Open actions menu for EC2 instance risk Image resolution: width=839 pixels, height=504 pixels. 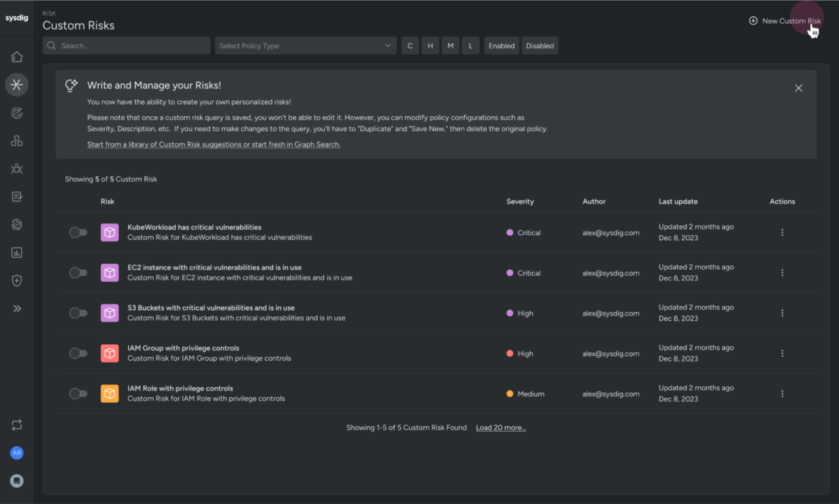(x=782, y=273)
